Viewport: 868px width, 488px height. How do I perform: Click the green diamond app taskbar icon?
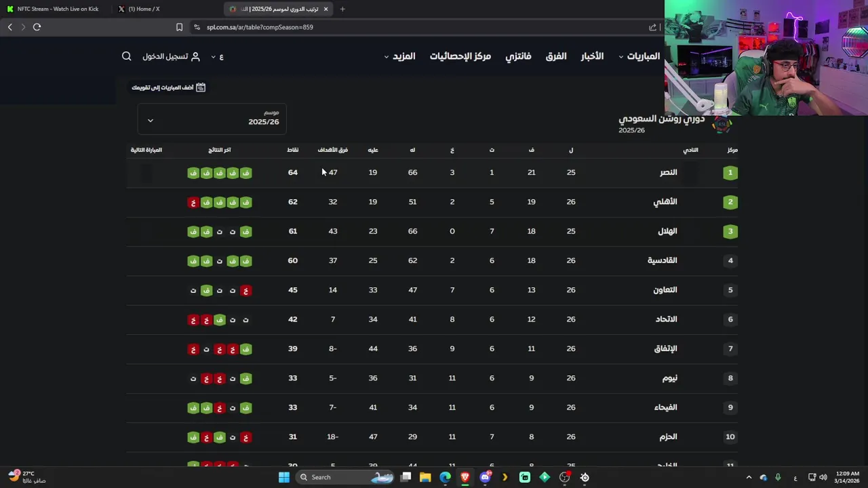pos(545,477)
